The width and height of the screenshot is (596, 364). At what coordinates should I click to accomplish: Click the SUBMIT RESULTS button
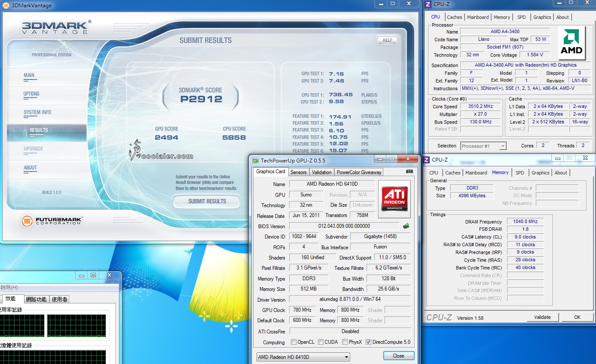[x=207, y=201]
